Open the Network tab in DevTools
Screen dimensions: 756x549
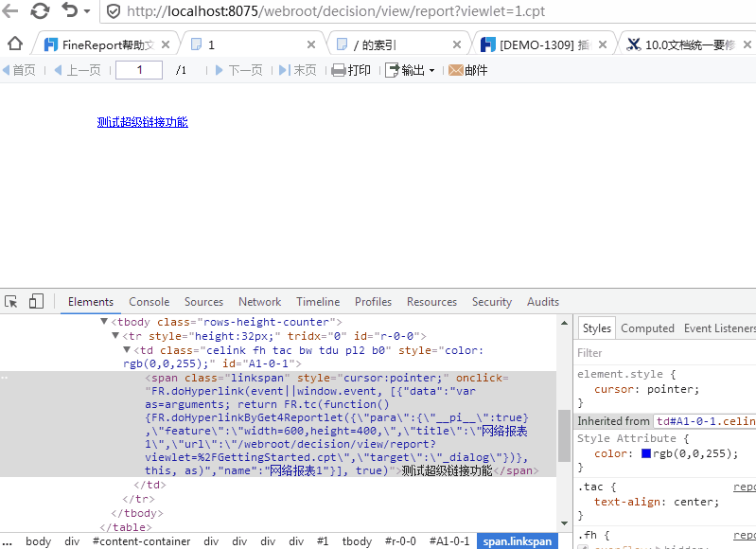coord(259,302)
